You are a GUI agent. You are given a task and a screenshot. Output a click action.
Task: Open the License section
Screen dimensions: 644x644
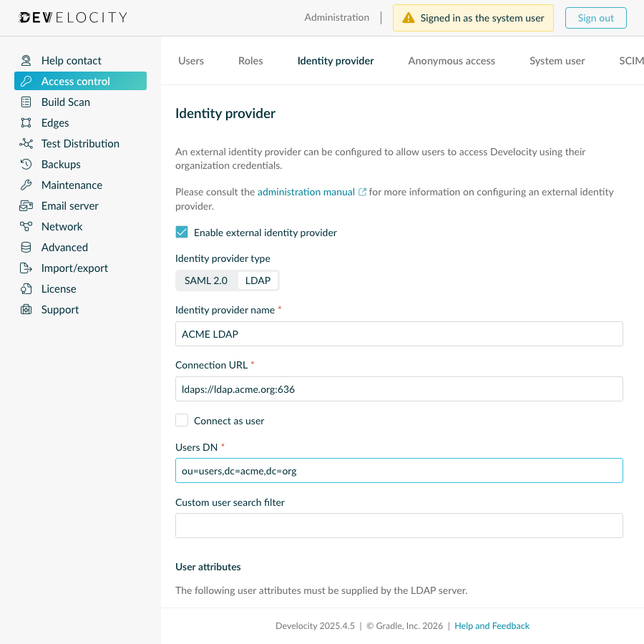[x=59, y=288]
